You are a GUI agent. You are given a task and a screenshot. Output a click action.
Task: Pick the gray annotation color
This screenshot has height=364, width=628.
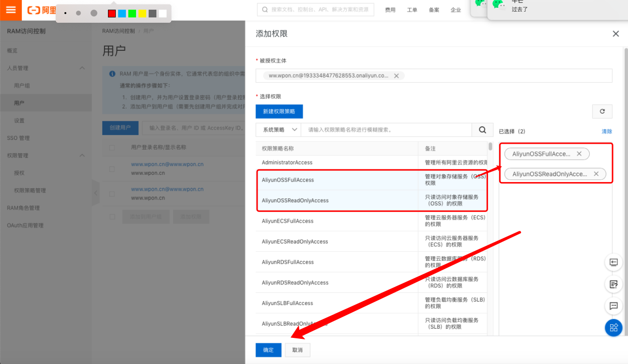point(153,14)
